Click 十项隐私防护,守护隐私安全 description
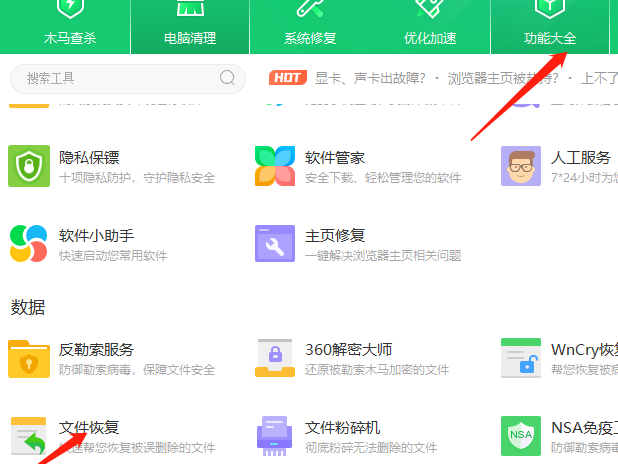 pos(137,178)
